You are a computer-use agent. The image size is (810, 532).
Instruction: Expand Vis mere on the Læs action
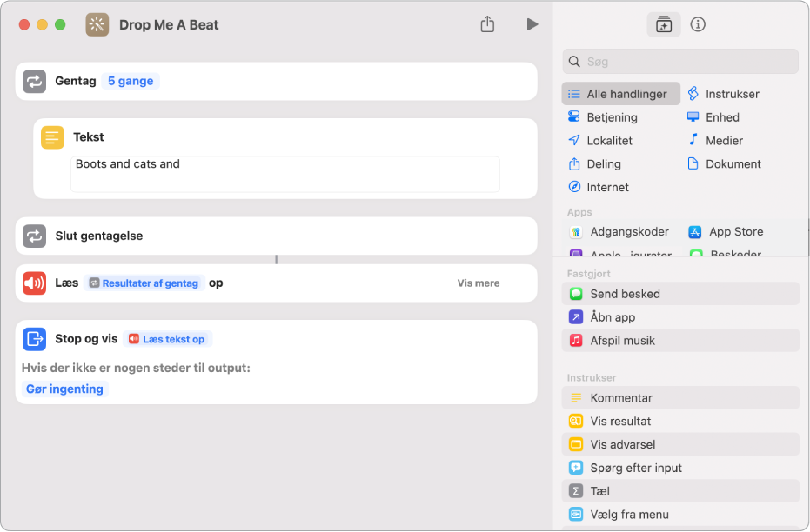pyautogui.click(x=479, y=283)
